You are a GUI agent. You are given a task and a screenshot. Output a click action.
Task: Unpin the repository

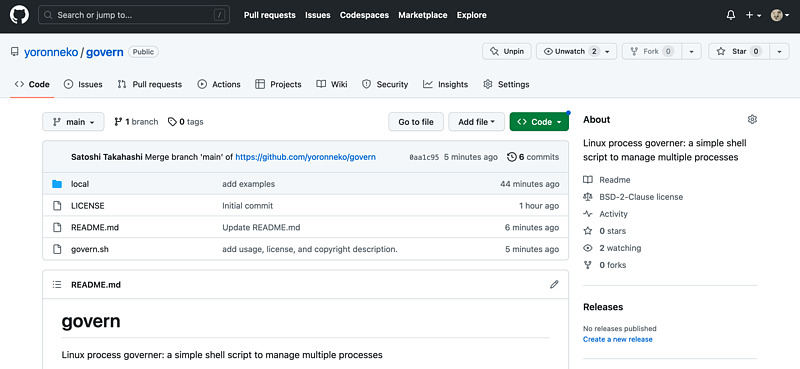(x=507, y=51)
